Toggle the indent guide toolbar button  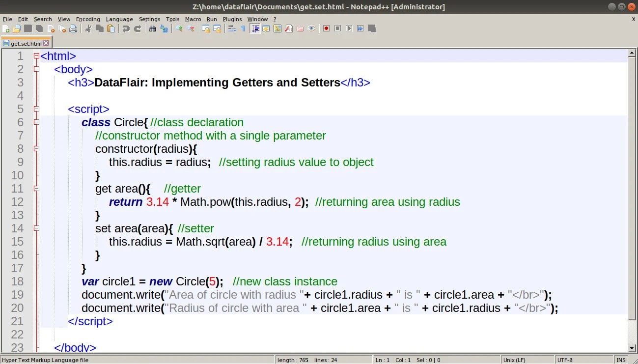[255, 28]
